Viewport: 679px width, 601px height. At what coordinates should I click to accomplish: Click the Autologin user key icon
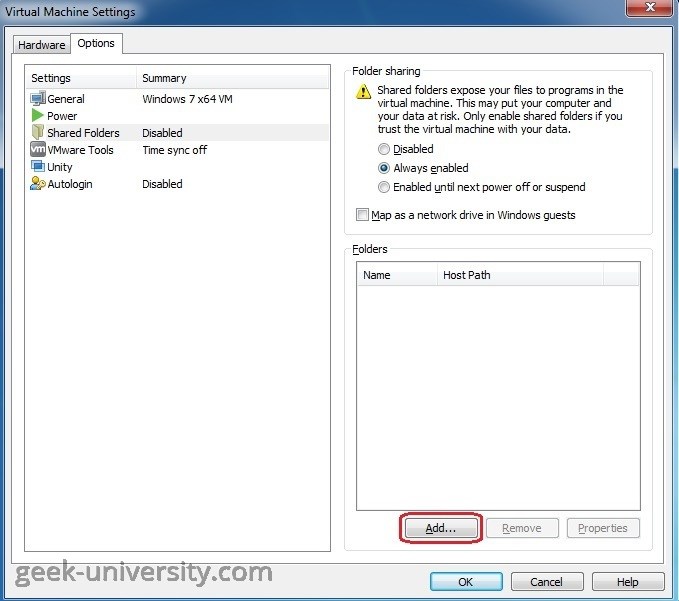point(38,184)
